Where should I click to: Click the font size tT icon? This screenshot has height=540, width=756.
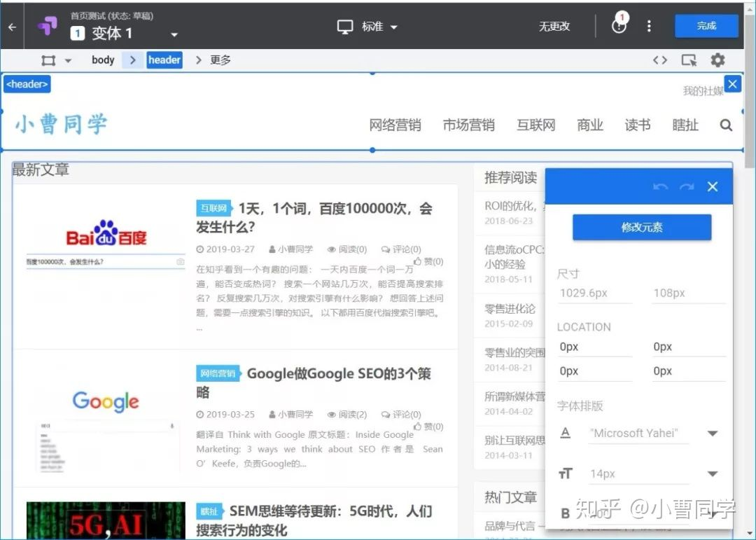point(566,473)
